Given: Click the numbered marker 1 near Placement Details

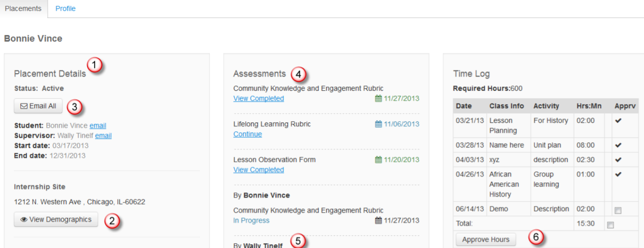Looking at the screenshot, I should [x=95, y=65].
